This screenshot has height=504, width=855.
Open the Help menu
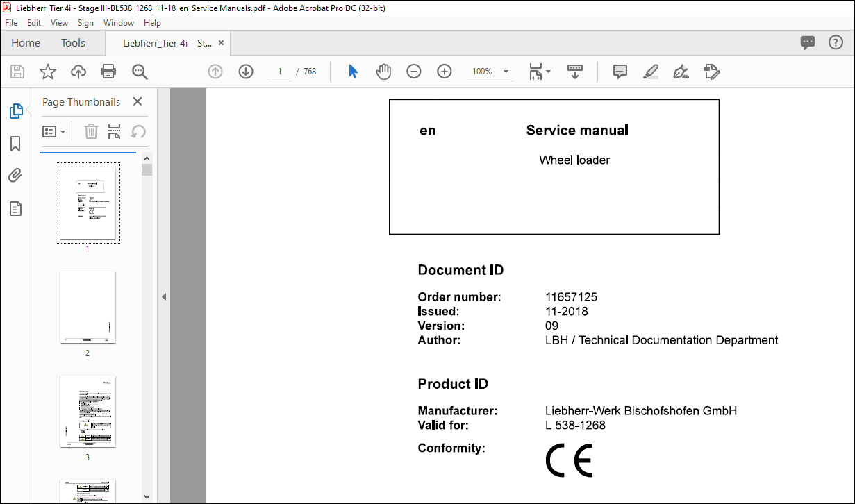coord(152,23)
